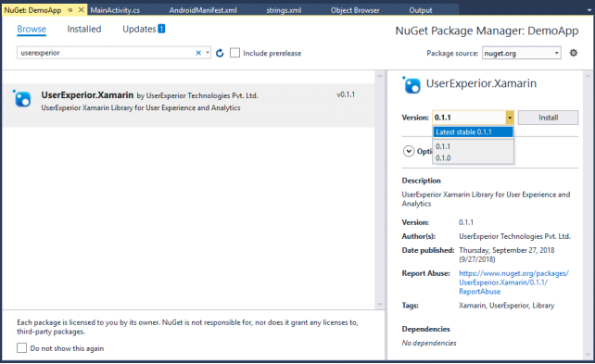This screenshot has width=595, height=364.
Task: Expand the Options section chevron
Action: [409, 151]
